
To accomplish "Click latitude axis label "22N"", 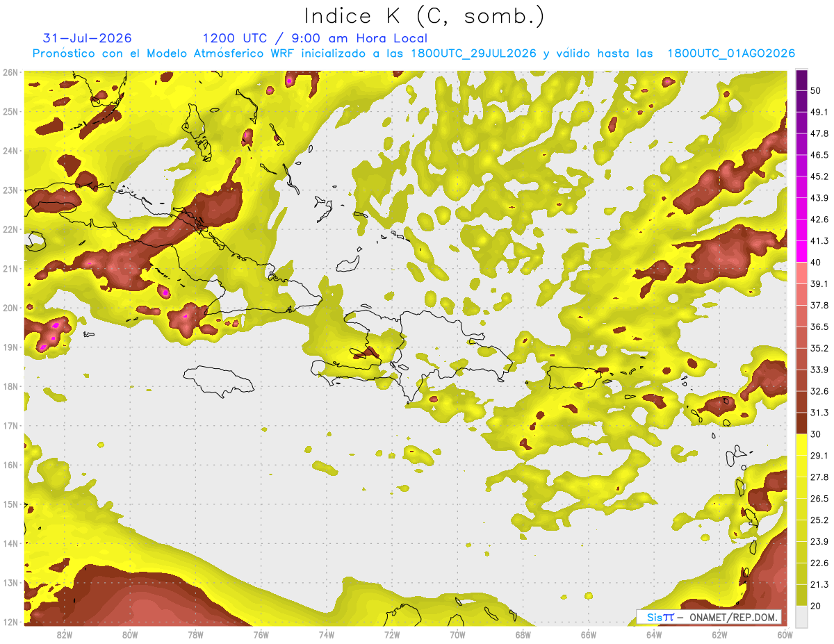I will point(10,229).
